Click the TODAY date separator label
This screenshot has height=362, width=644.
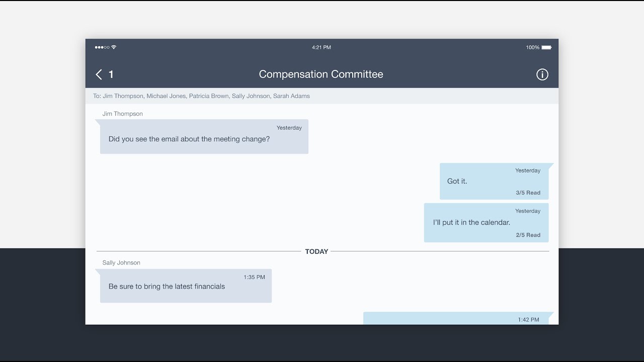click(x=316, y=251)
